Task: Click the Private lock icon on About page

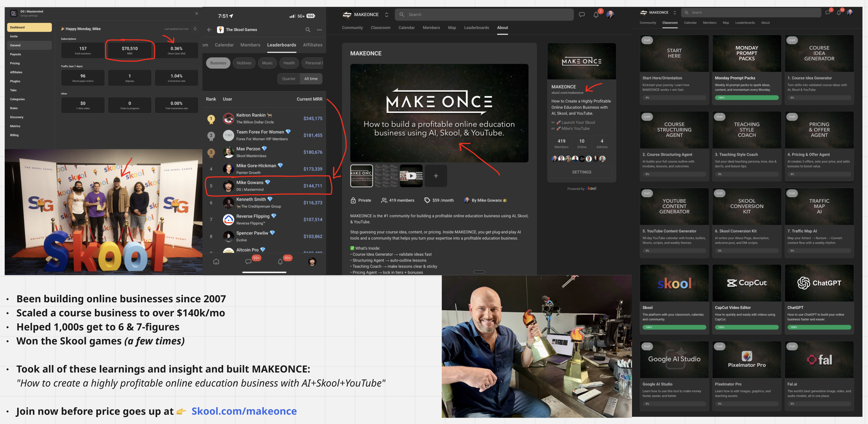Action: pyautogui.click(x=353, y=200)
